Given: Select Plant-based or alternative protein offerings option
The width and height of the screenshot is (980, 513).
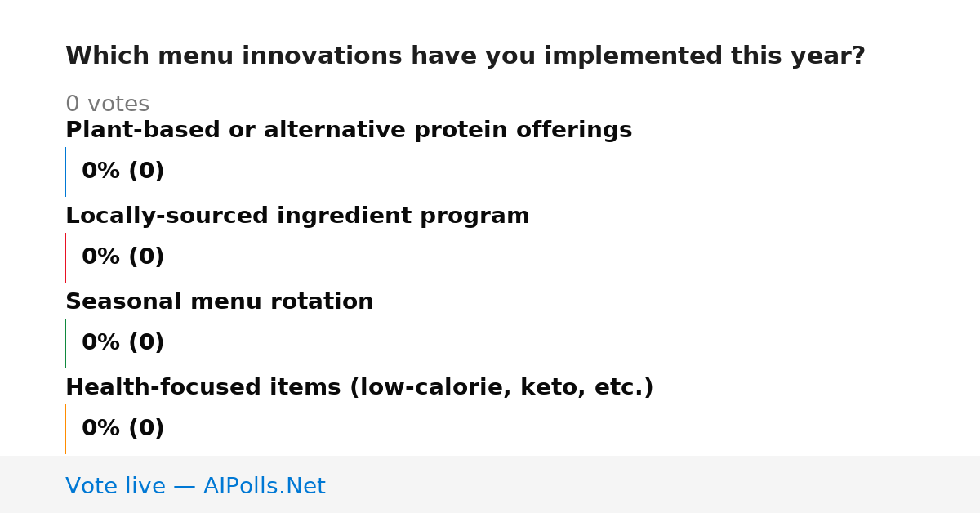Looking at the screenshot, I should pos(349,130).
